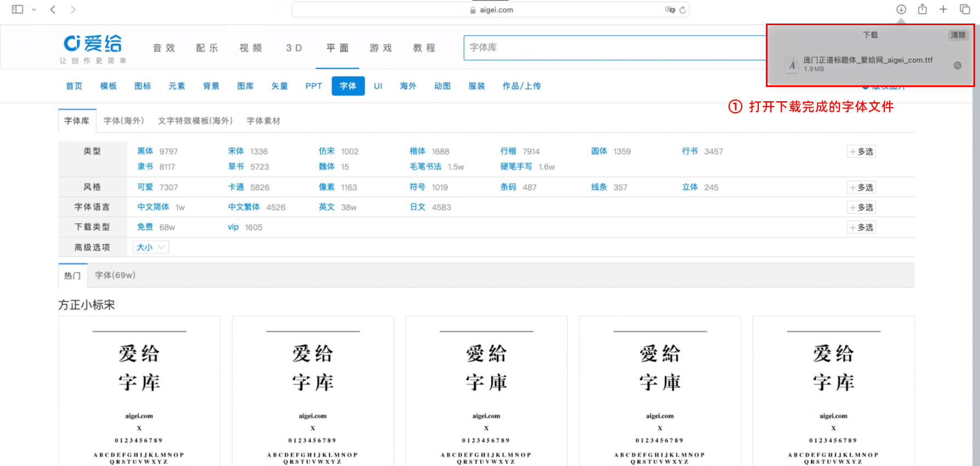Switch to the 字体(海外) tab
This screenshot has height=466, width=980.
pos(124,121)
